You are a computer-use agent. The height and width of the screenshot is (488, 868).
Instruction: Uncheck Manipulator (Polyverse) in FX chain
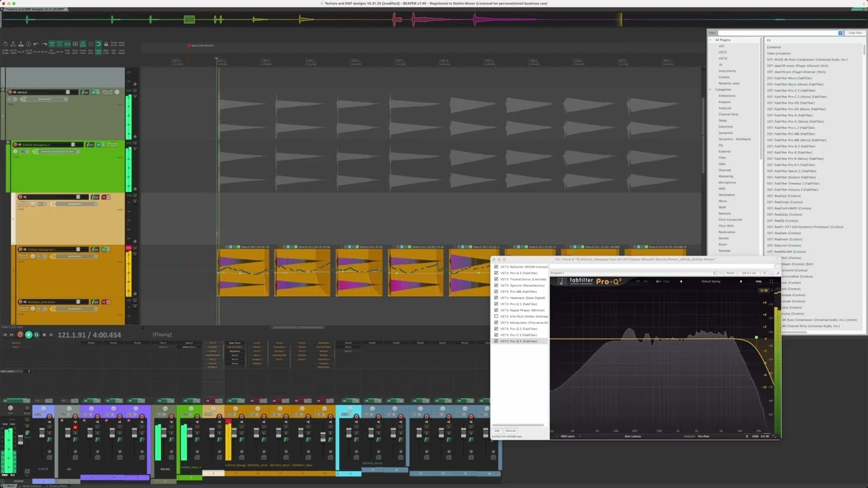tap(496, 323)
